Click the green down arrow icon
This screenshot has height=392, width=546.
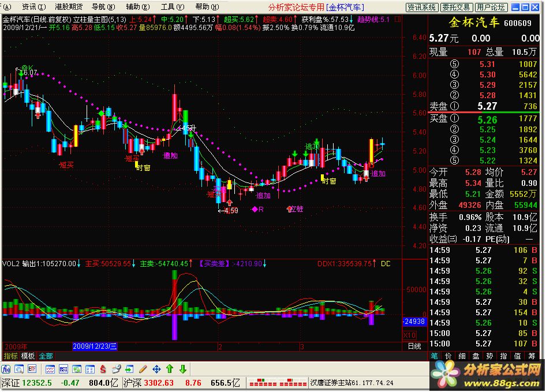[x=183, y=369]
